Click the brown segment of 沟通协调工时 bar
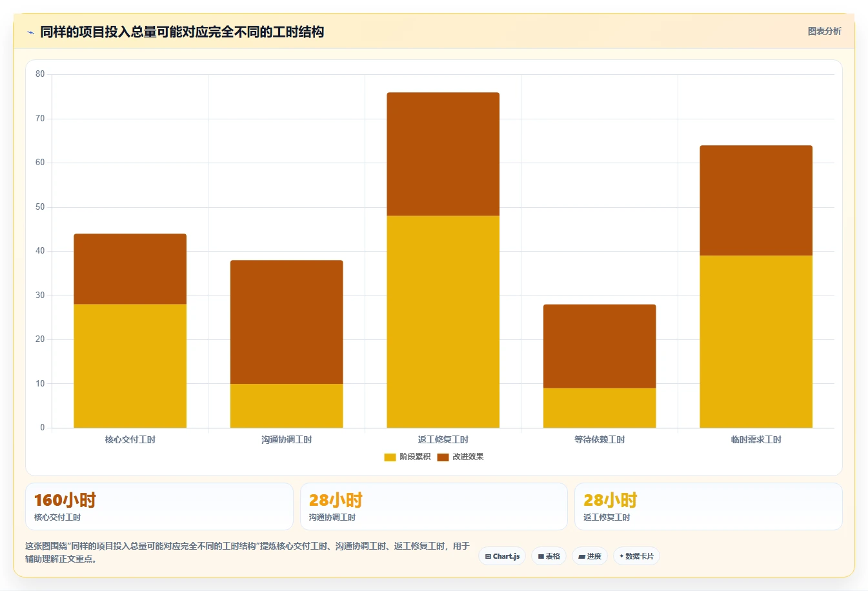 tap(287, 322)
